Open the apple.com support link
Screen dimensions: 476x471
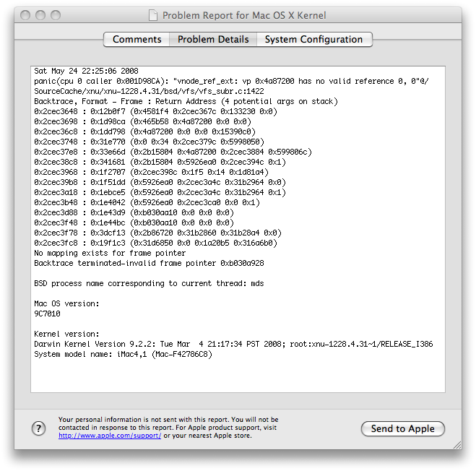point(110,436)
